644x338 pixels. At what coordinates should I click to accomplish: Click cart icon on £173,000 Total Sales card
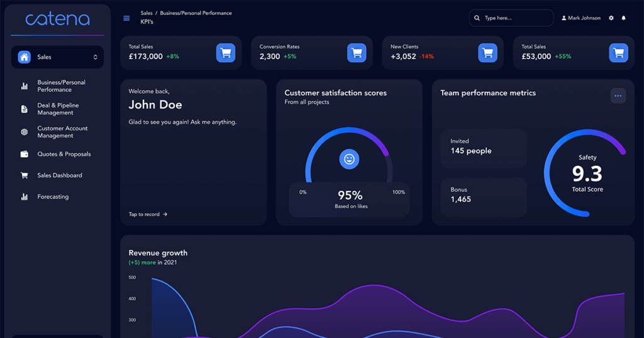click(226, 53)
